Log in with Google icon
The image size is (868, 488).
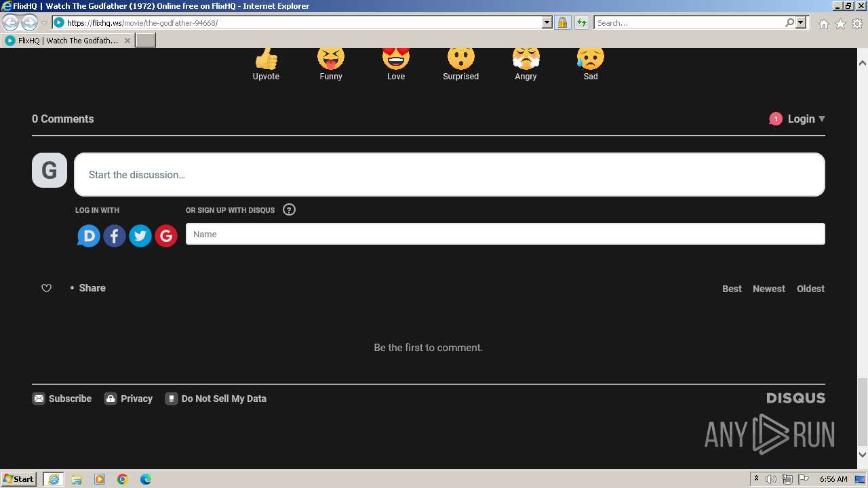click(166, 236)
